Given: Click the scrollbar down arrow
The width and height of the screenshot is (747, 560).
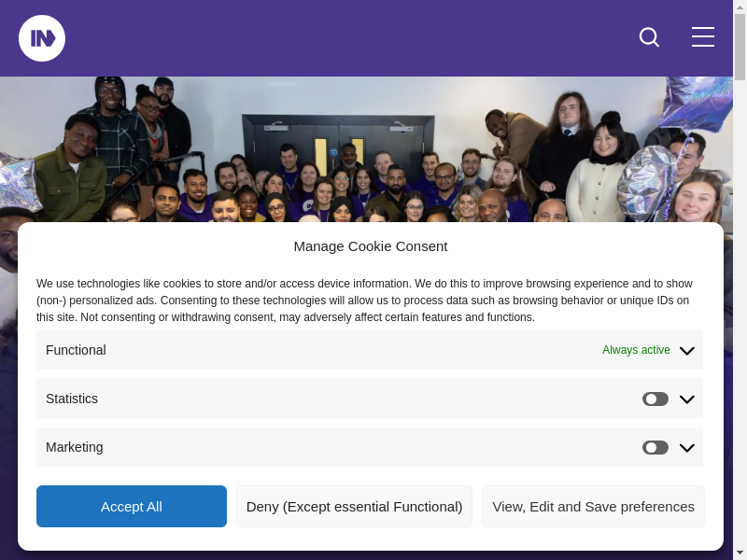Looking at the screenshot, I should coord(740,552).
